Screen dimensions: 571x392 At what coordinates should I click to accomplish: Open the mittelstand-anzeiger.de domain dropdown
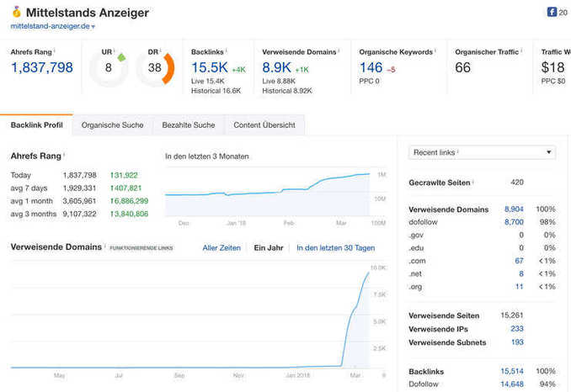pos(53,26)
